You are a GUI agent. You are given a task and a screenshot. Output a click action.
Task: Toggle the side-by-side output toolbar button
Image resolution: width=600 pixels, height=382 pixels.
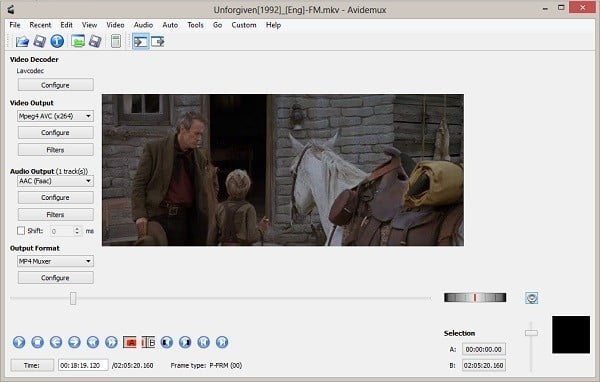[x=158, y=41]
